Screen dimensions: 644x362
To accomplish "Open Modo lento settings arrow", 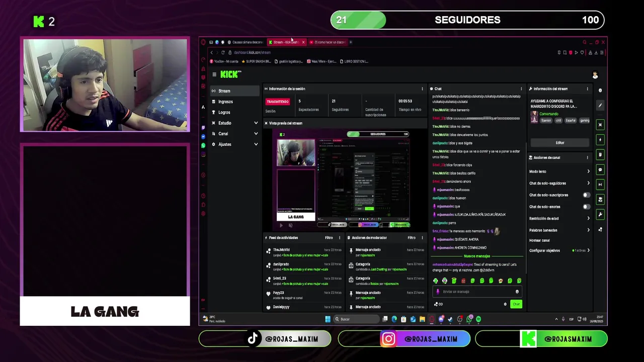I will tap(588, 171).
